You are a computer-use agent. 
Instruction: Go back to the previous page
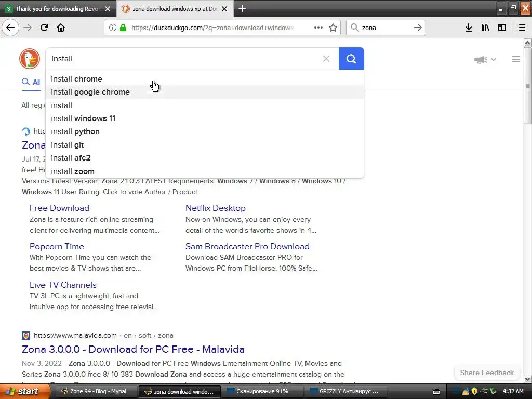pyautogui.click(x=10, y=28)
